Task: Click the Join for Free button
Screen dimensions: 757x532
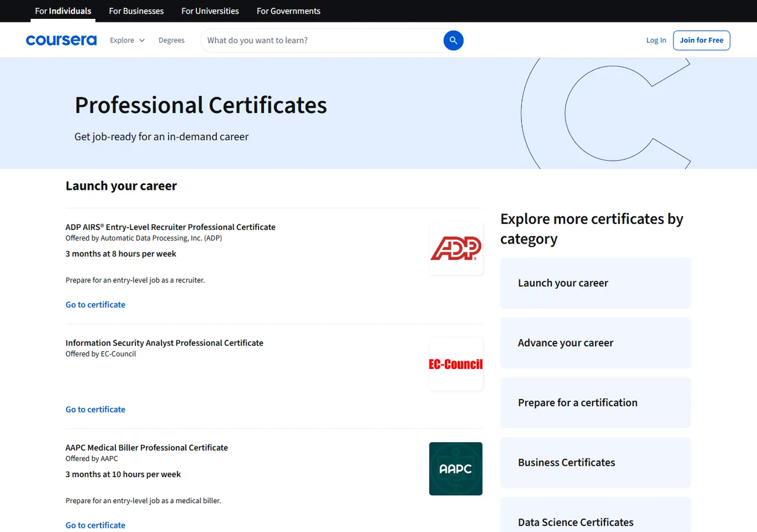Action: point(701,40)
